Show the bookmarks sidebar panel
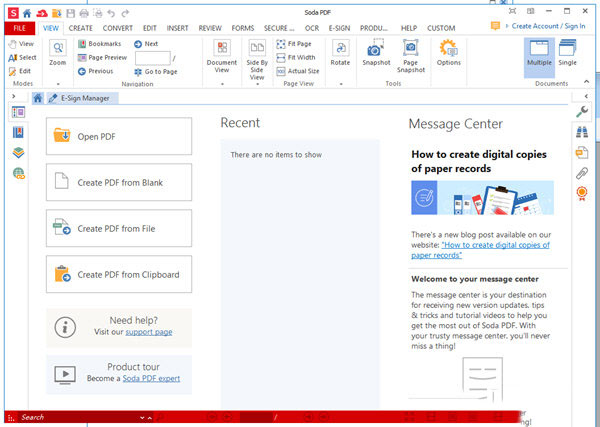The height and width of the screenshot is (427, 600). [19, 132]
